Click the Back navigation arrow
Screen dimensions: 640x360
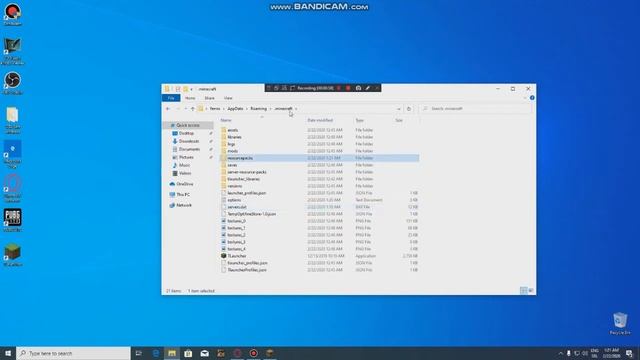168,109
